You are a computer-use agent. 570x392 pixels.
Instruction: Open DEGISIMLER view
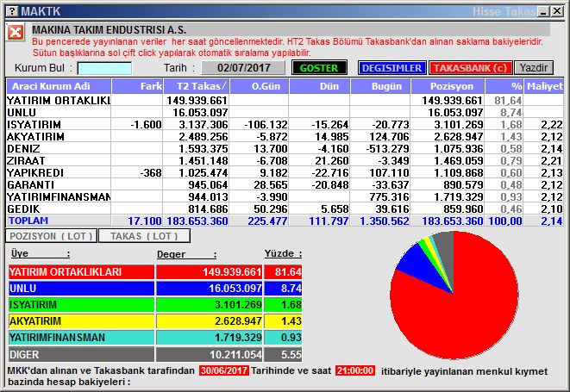point(391,68)
